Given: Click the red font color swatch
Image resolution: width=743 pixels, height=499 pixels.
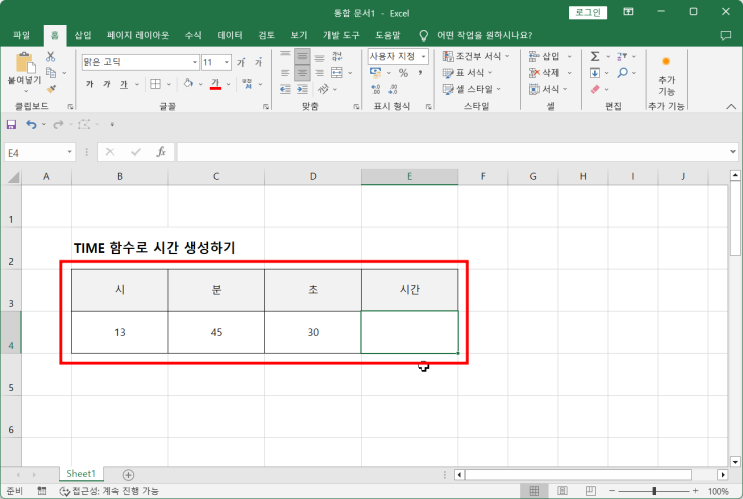Looking at the screenshot, I should [x=215, y=85].
